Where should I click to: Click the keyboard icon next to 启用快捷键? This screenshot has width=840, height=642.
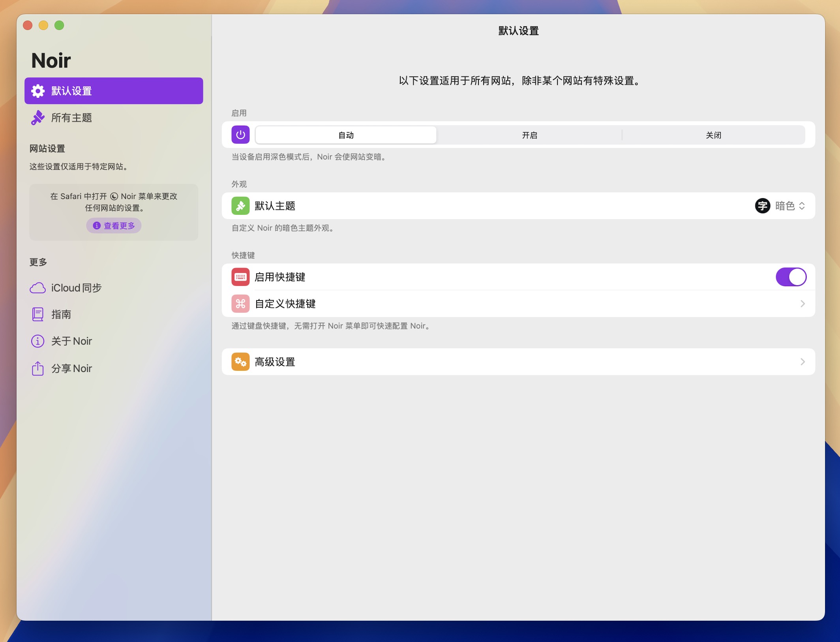tap(240, 277)
